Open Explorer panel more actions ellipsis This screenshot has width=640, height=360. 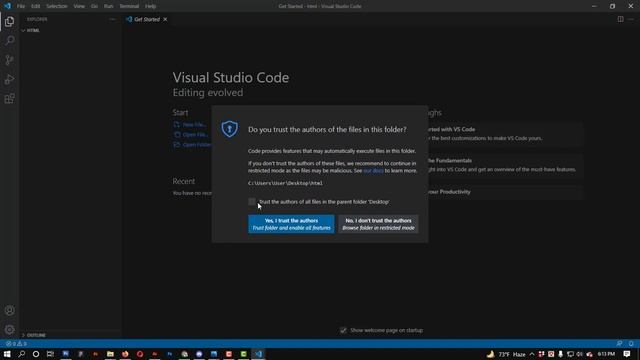click(112, 19)
